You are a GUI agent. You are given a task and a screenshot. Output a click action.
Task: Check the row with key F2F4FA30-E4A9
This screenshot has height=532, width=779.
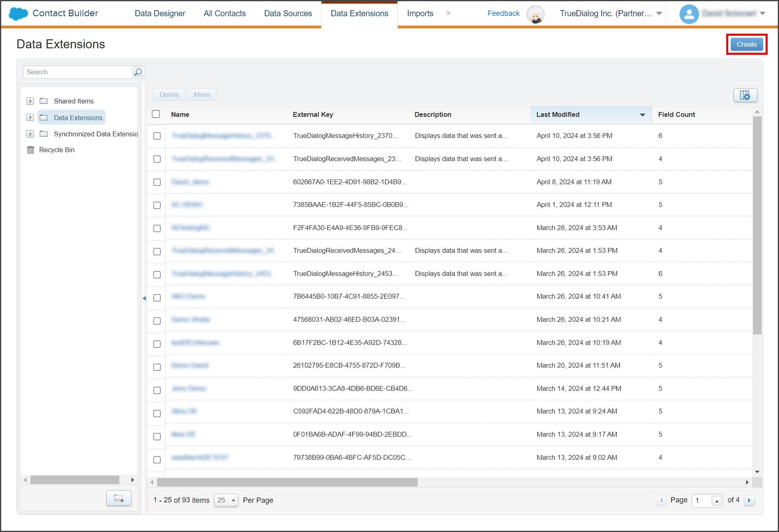coord(157,228)
